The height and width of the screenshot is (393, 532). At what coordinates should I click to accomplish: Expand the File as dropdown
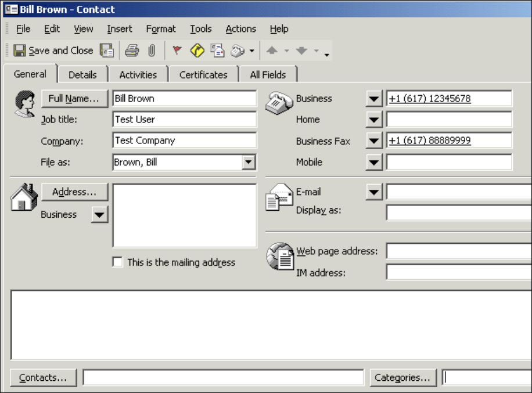click(249, 162)
